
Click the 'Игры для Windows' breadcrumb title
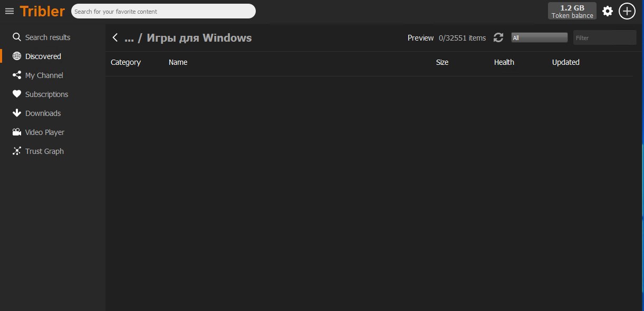199,38
